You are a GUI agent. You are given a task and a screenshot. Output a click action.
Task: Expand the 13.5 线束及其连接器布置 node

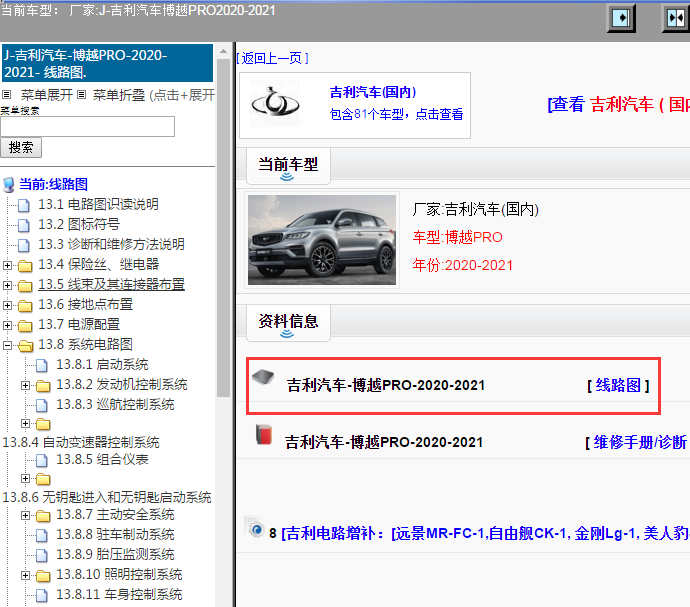coord(7,285)
